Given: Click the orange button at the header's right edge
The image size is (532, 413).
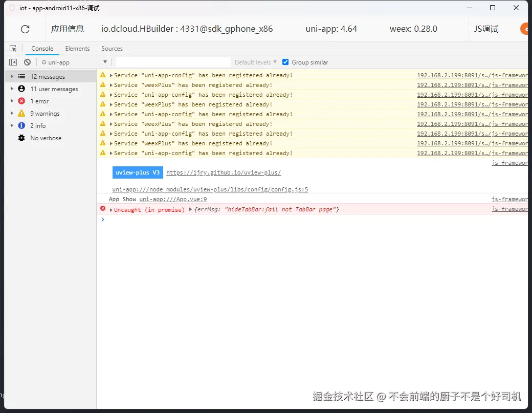Looking at the screenshot, I should tap(524, 29).
